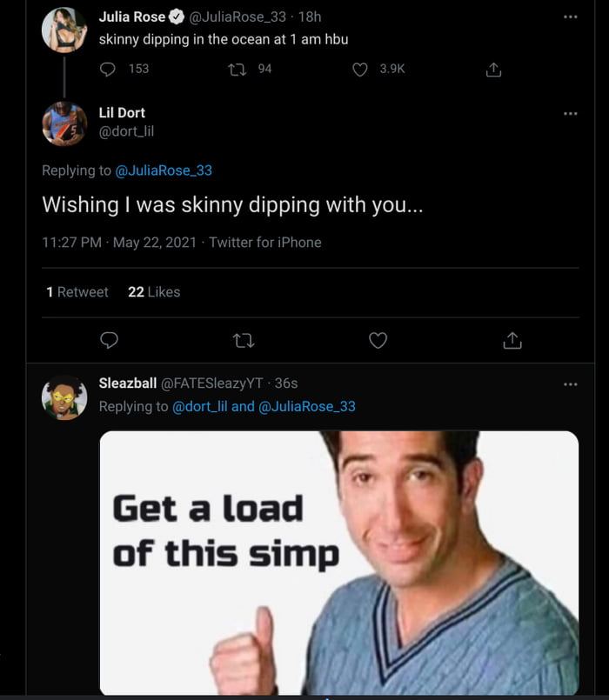Click Julia Rose's verified badge
Viewport: 609px width, 700px height.
[176, 16]
